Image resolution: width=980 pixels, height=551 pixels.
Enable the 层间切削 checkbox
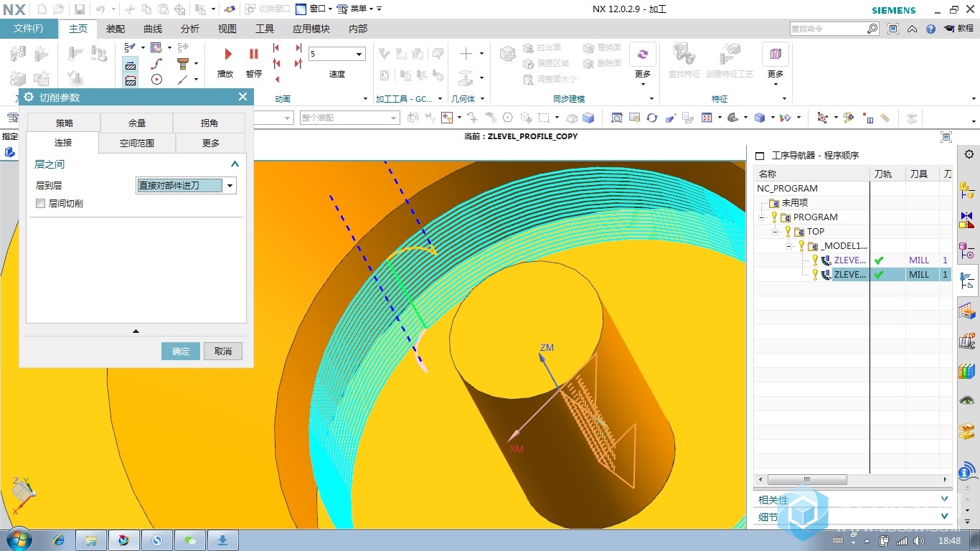pyautogui.click(x=41, y=204)
